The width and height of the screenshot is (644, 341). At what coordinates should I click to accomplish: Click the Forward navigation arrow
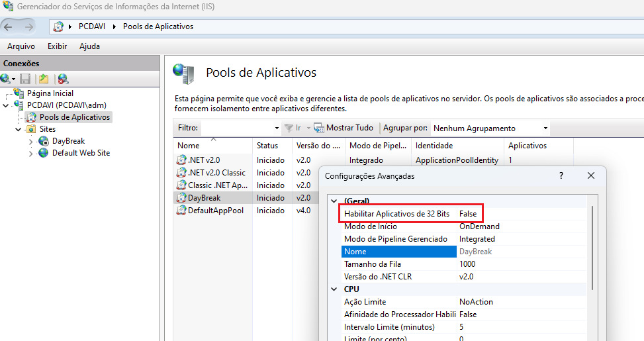(x=28, y=27)
